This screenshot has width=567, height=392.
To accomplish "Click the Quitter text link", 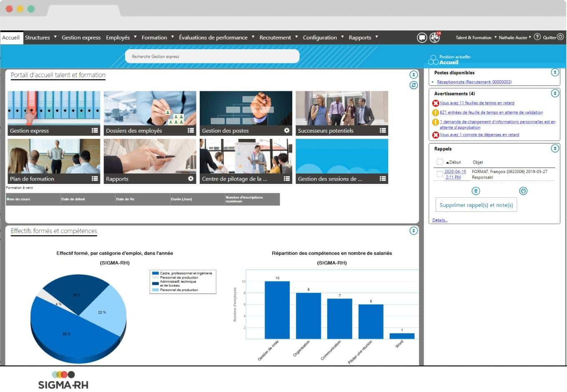I will (x=549, y=38).
